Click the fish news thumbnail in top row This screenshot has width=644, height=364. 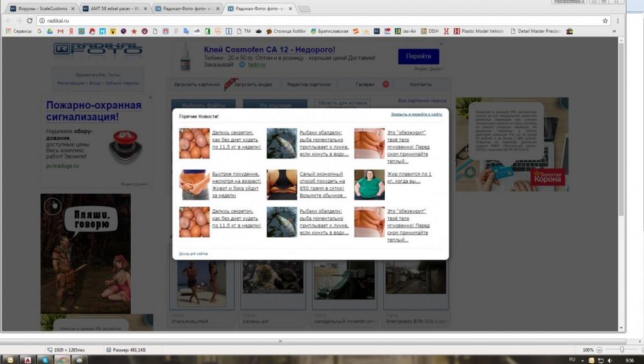tap(281, 143)
